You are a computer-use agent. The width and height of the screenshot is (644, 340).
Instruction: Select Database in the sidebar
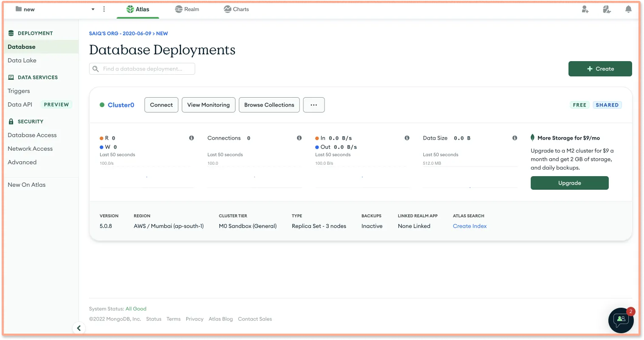pos(41,47)
